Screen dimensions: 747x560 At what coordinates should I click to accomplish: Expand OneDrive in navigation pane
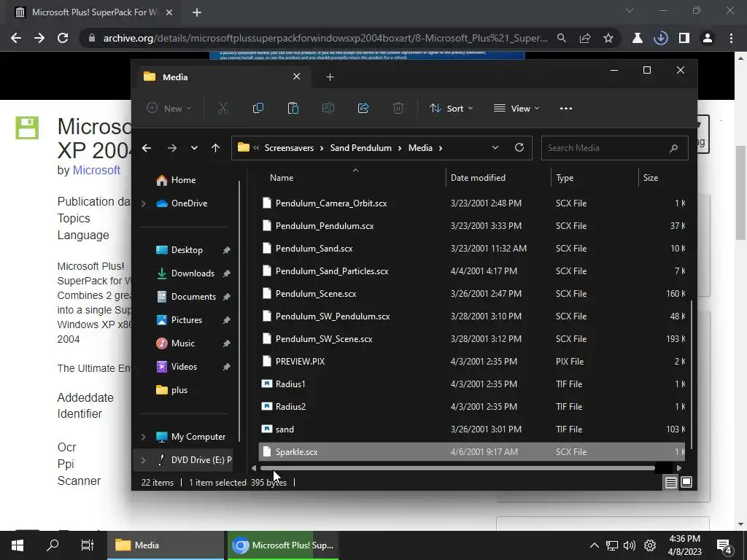144,203
